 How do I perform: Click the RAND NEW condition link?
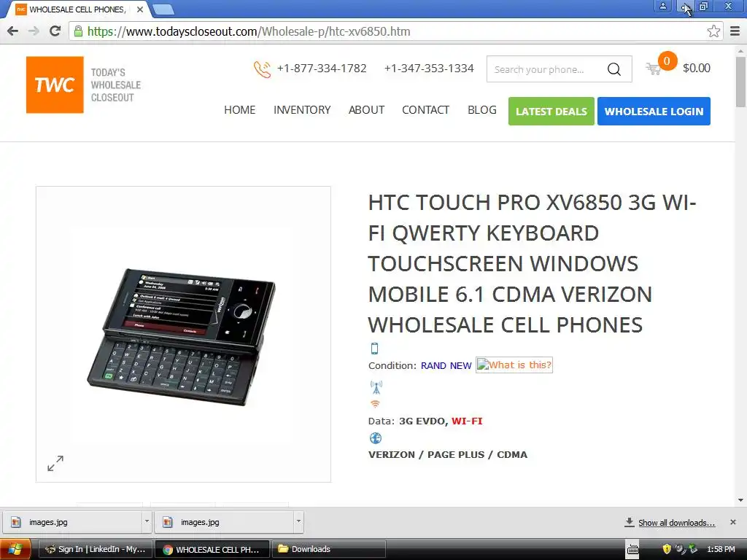point(446,366)
